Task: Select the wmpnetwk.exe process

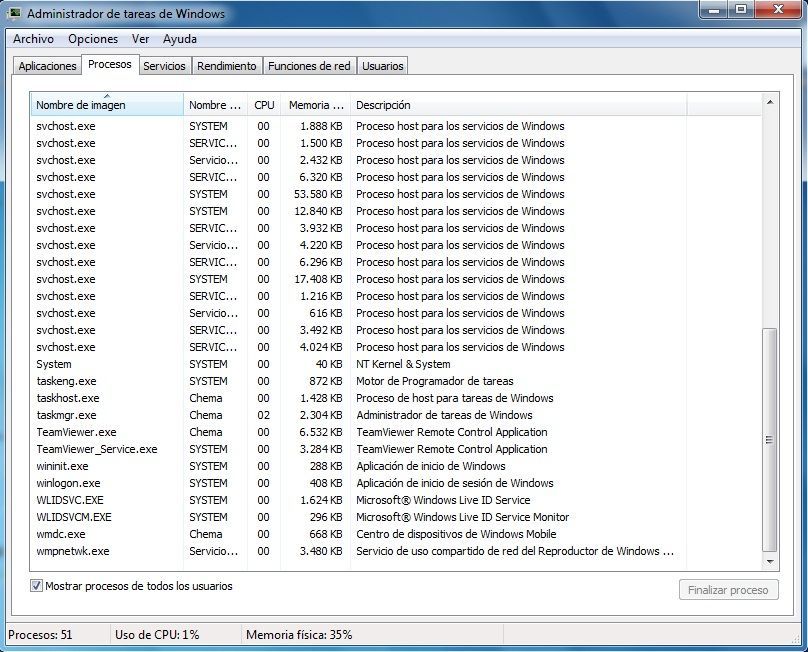Action: (x=358, y=551)
